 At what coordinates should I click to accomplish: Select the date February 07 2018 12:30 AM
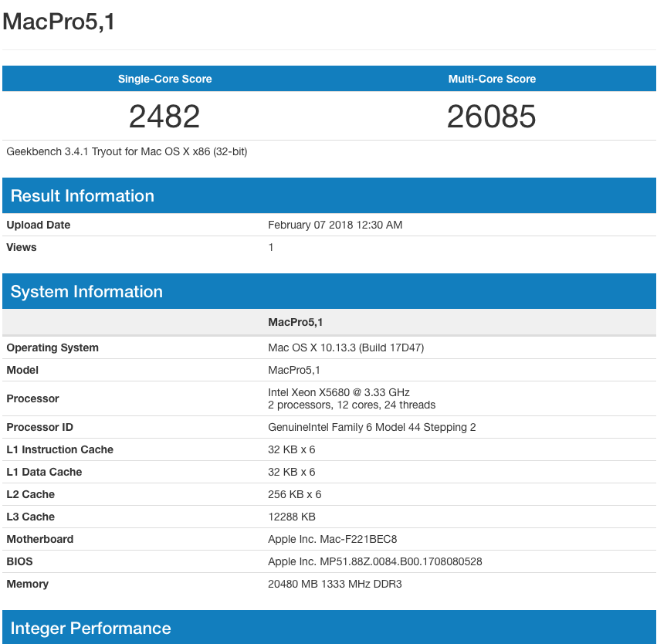tap(335, 225)
